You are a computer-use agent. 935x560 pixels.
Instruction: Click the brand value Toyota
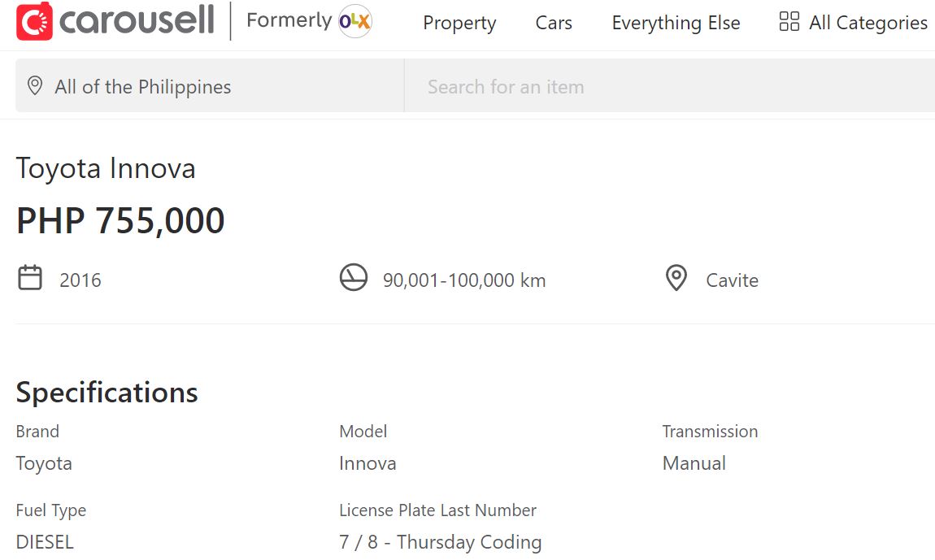43,462
